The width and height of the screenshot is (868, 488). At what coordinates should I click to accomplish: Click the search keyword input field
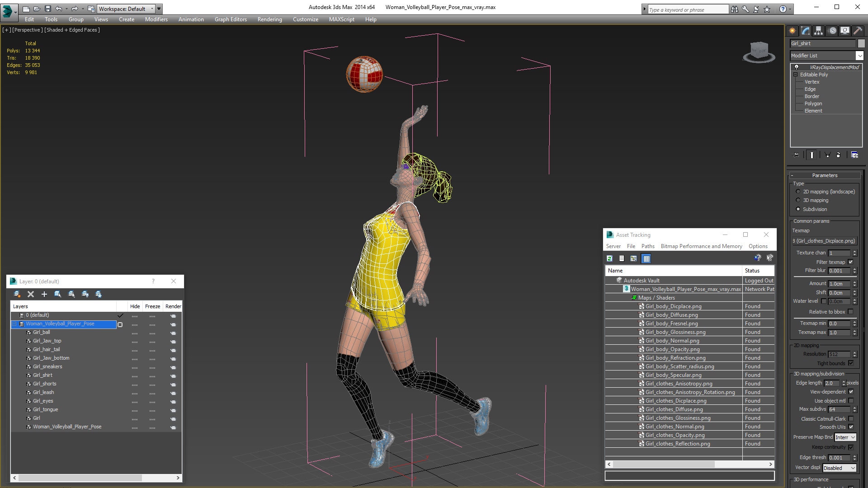pos(688,9)
